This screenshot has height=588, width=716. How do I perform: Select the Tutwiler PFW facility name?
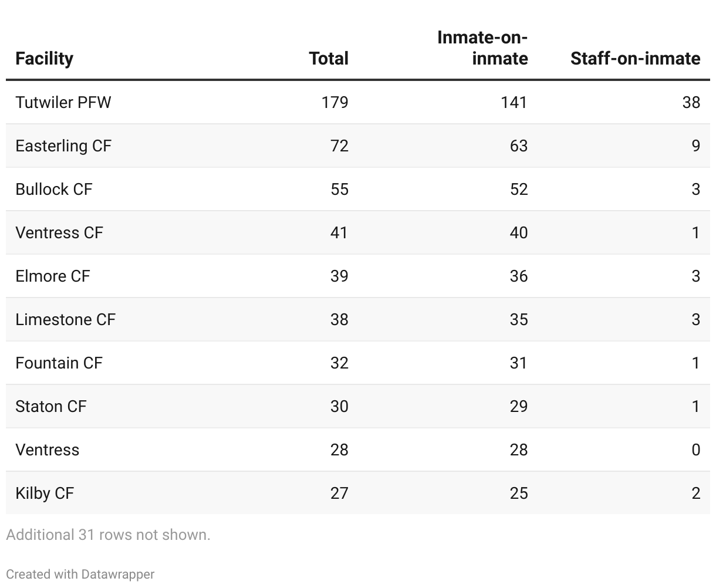coord(63,102)
